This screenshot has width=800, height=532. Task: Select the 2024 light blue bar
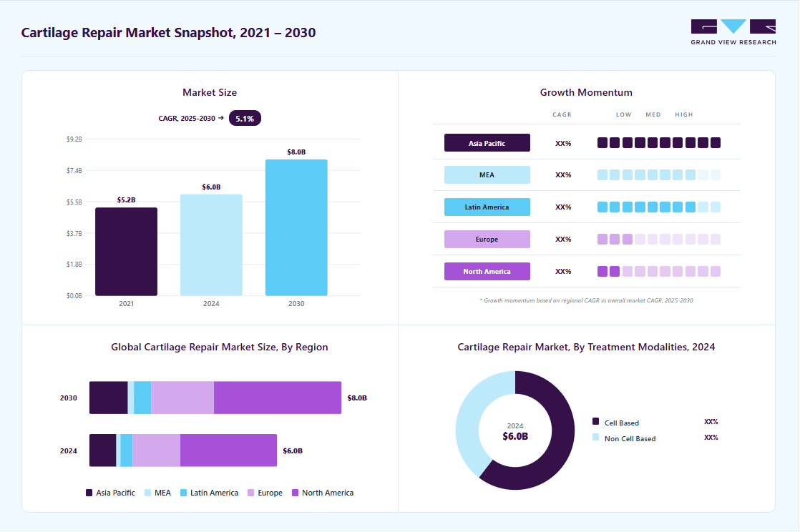click(211, 245)
